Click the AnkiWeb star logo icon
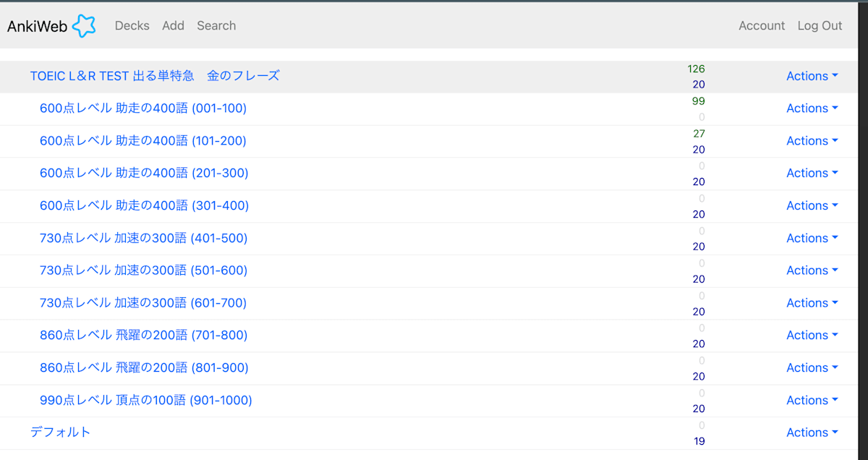This screenshot has height=460, width=868. 84,26
